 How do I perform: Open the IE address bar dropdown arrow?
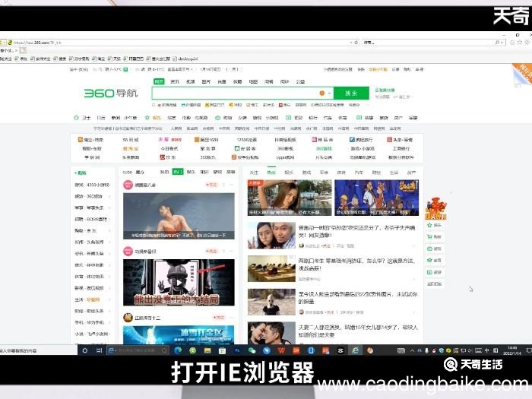[351, 43]
